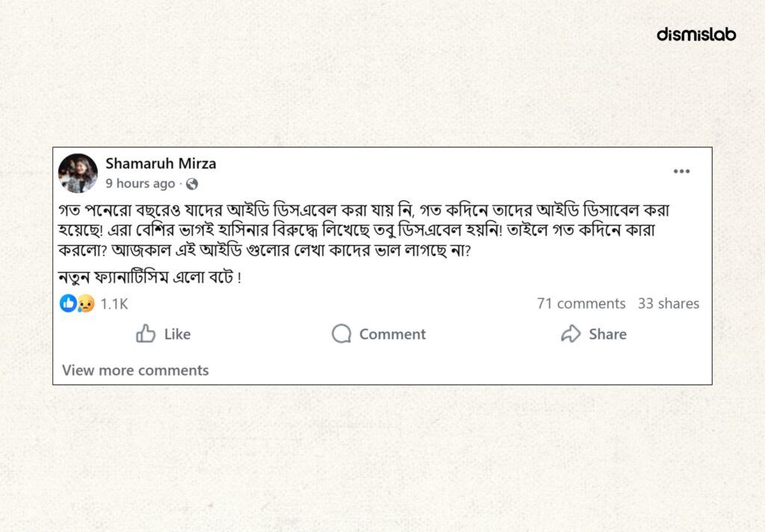Screen dimensions: 765x532
Task: Click the sad face reaction emoji
Action: point(85,304)
